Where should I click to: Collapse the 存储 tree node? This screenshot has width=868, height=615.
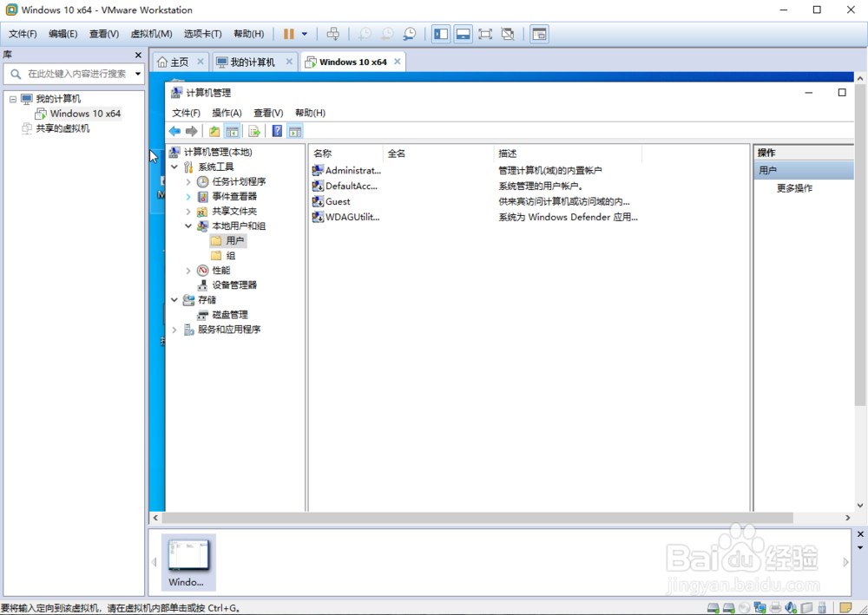click(174, 300)
